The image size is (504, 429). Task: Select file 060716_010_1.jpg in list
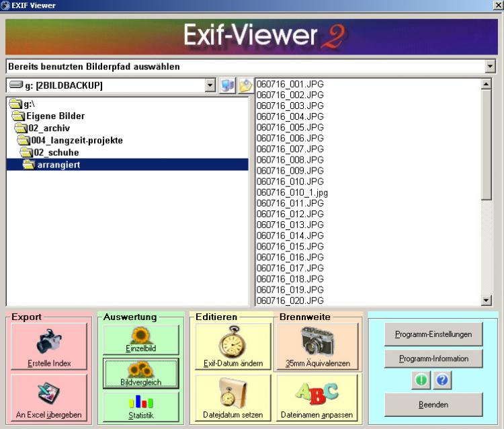pyautogui.click(x=292, y=192)
